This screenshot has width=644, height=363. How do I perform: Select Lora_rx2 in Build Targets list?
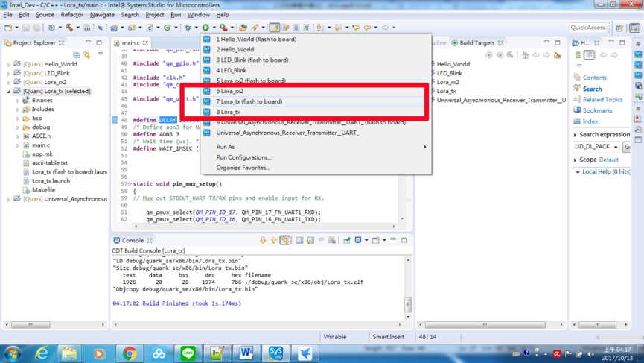tap(447, 82)
